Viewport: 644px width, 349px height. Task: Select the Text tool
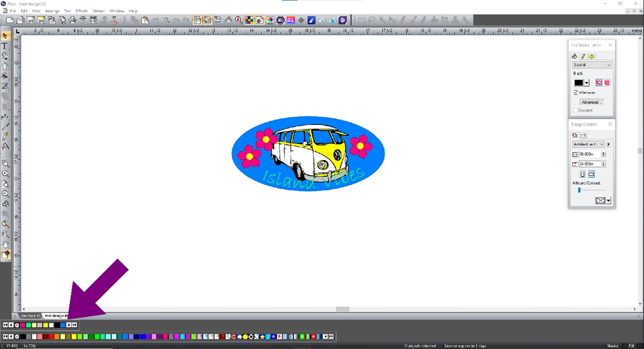click(x=5, y=46)
